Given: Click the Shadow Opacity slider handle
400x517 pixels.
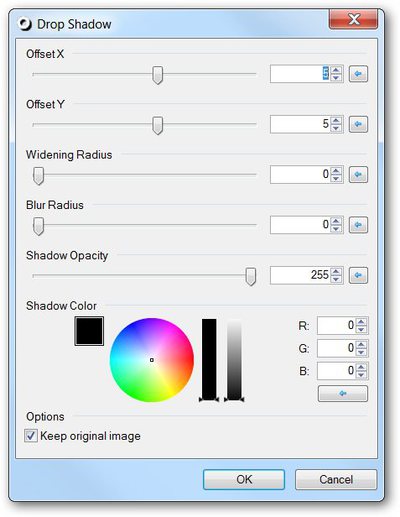Looking at the screenshot, I should (250, 276).
